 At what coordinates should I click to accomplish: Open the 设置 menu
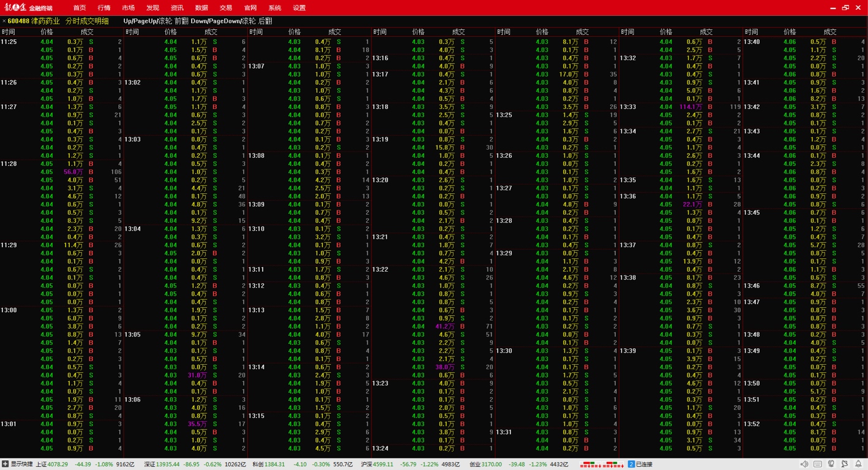pos(299,8)
